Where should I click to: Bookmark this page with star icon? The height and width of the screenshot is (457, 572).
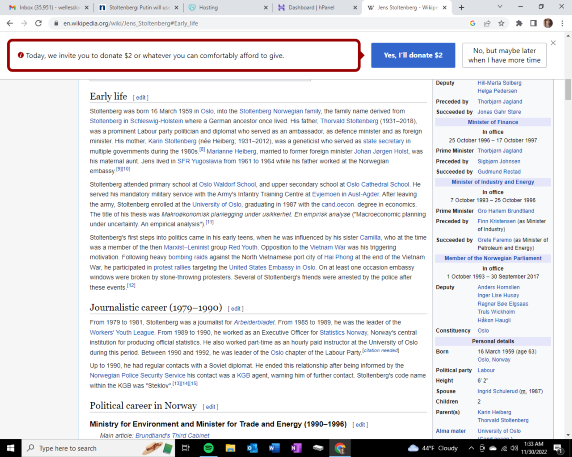501,23
